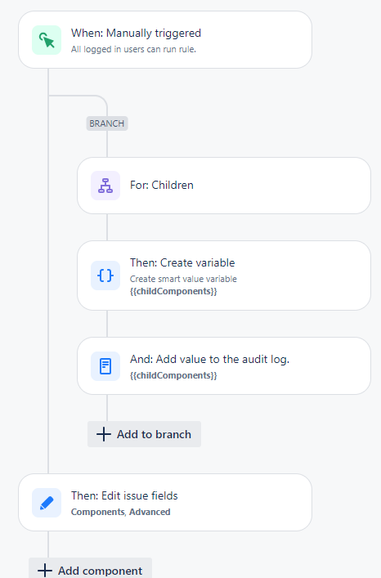Click the Components, Advanced subtitle text
The height and width of the screenshot is (578, 381).
click(x=120, y=512)
